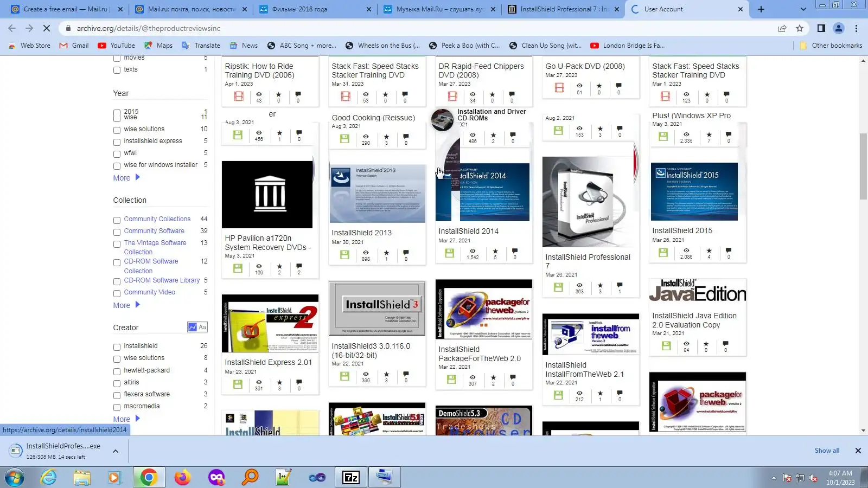Image resolution: width=868 pixels, height=488 pixels.
Task: Switch Creator list to alphabetical Aa sorting
Action: tap(202, 327)
